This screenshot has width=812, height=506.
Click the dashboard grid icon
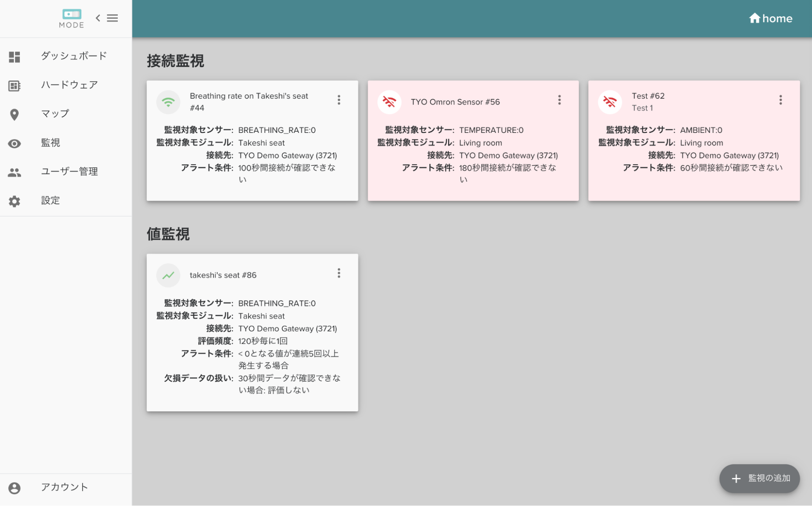pyautogui.click(x=15, y=57)
